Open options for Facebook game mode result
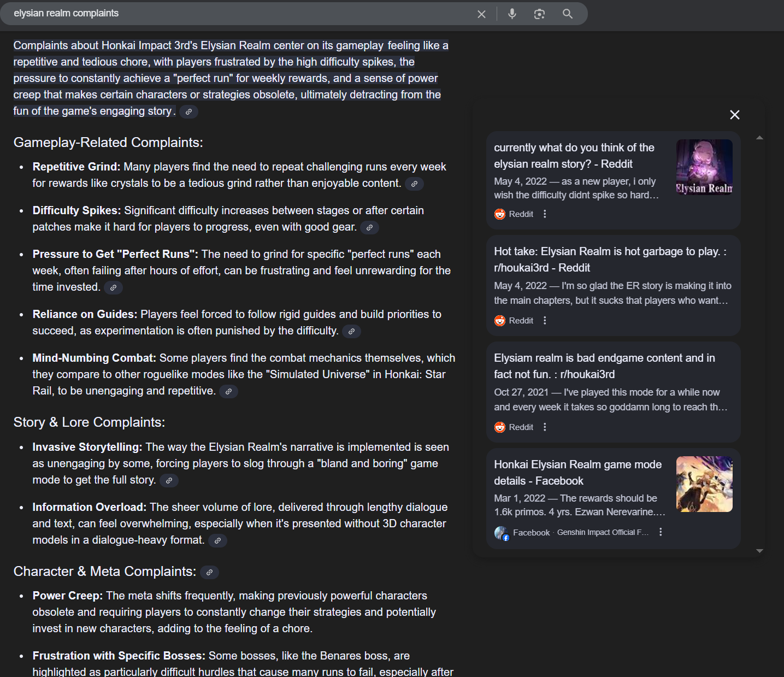Image resolution: width=784 pixels, height=677 pixels. coord(661,532)
